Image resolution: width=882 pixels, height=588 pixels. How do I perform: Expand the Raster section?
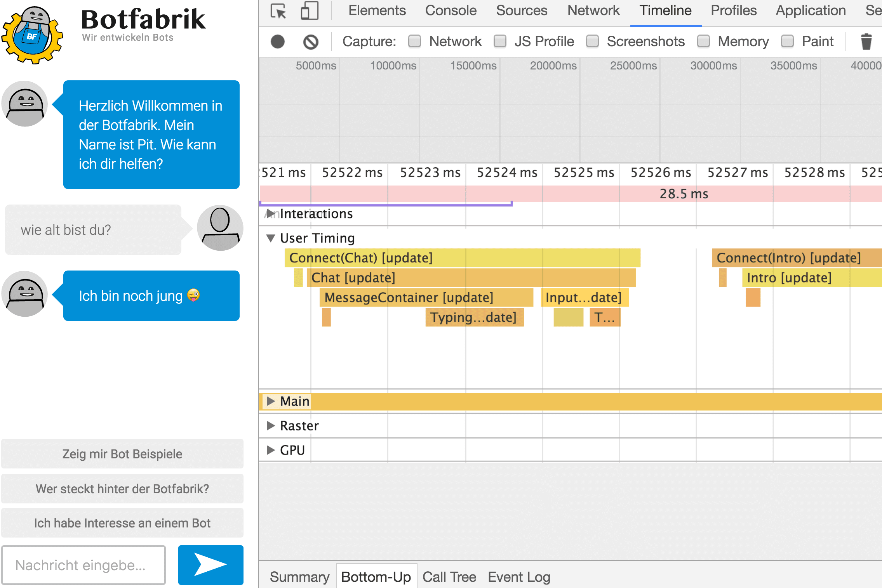(271, 426)
